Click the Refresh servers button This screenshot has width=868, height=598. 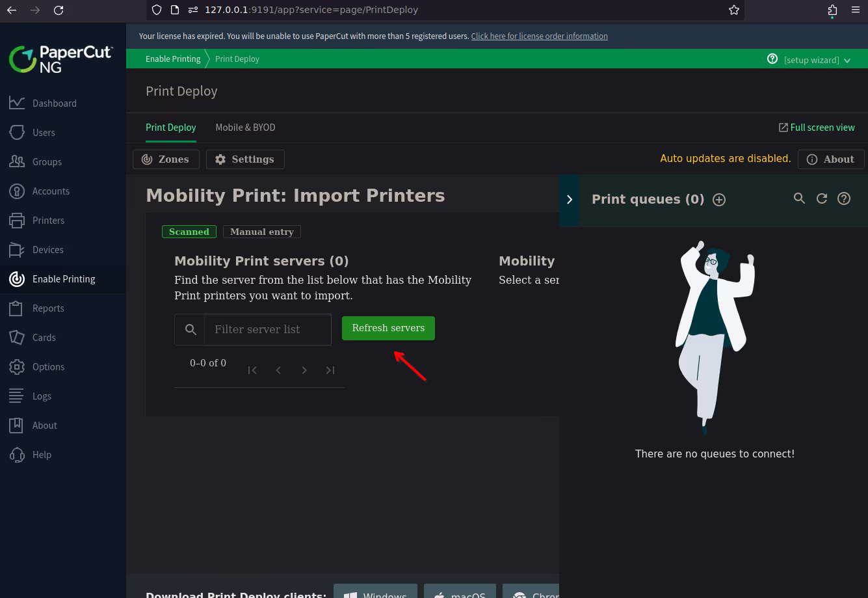click(x=388, y=328)
